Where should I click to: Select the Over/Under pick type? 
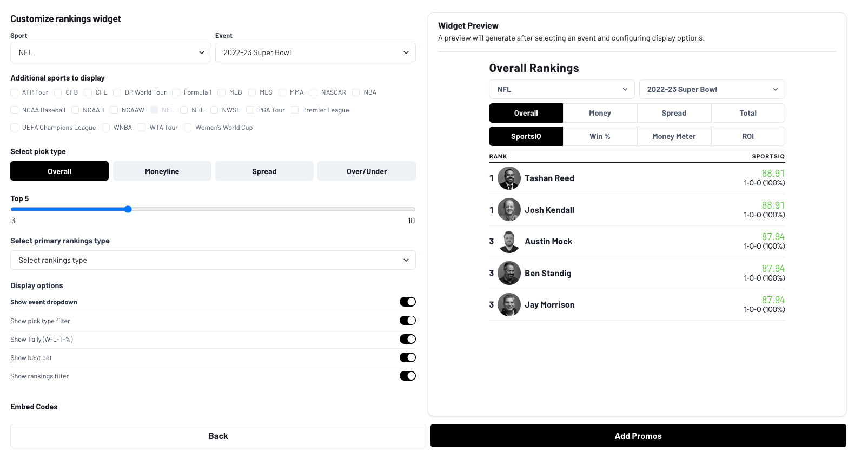pos(367,171)
